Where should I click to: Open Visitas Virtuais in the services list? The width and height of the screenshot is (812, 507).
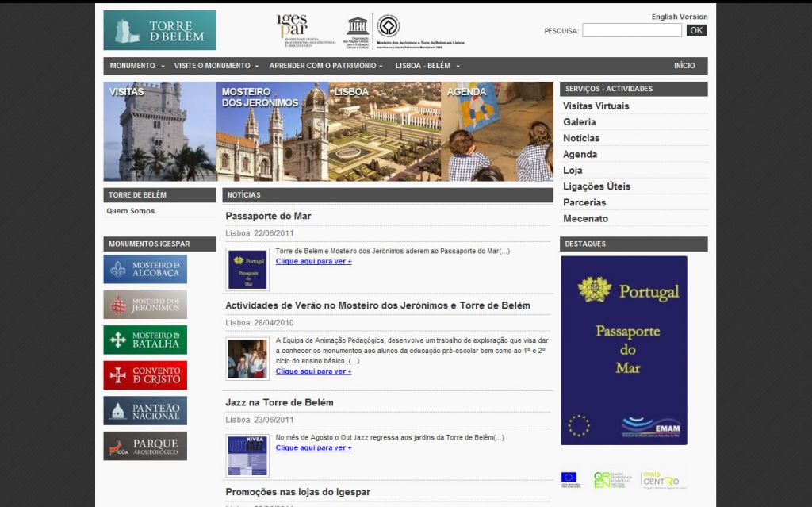[596, 106]
